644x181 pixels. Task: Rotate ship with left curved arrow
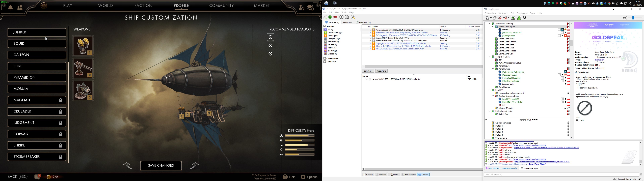pyautogui.click(x=128, y=166)
